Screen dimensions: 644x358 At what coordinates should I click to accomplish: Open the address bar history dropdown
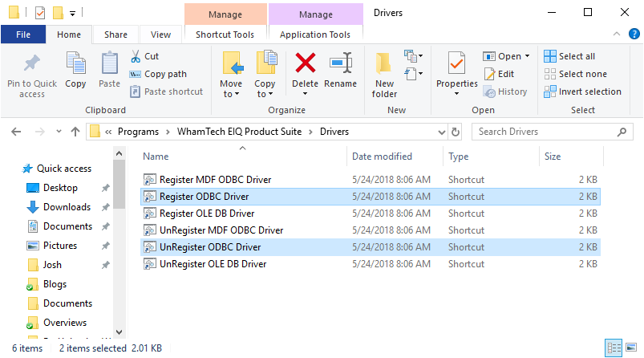tap(442, 132)
